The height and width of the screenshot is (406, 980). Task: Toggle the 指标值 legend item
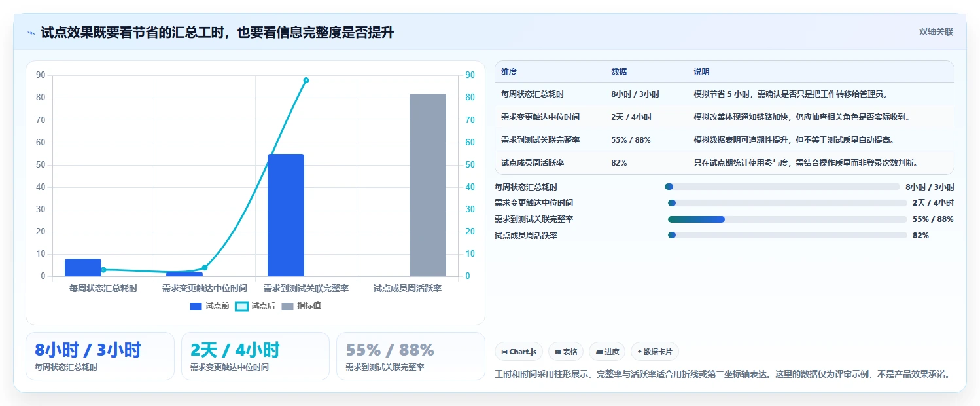click(x=301, y=306)
